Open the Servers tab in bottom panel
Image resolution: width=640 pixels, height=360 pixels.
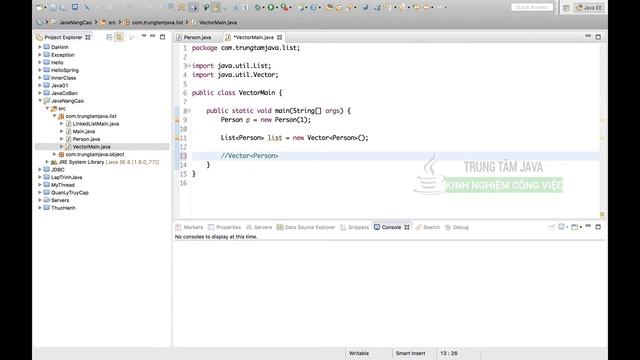click(x=259, y=227)
